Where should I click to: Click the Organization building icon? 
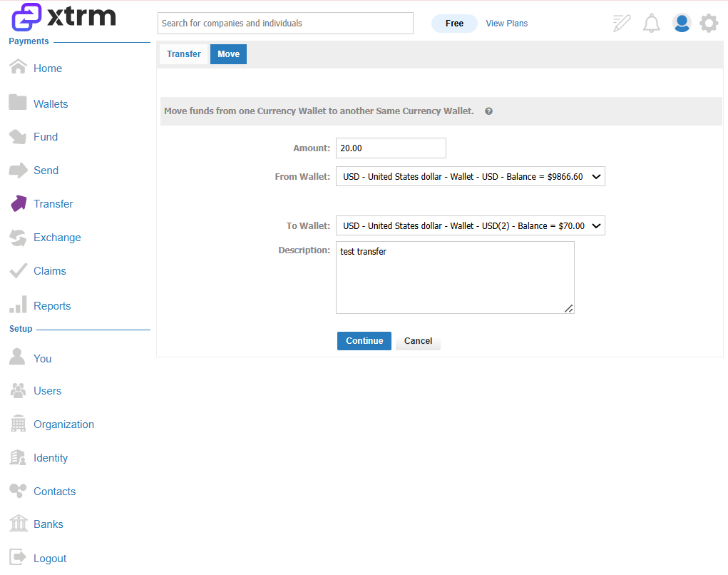click(18, 423)
